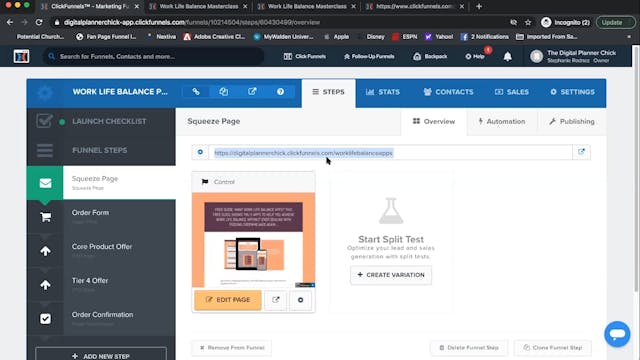The image size is (640, 360).
Task: Click the clone funnel copy icon
Action: (223, 92)
